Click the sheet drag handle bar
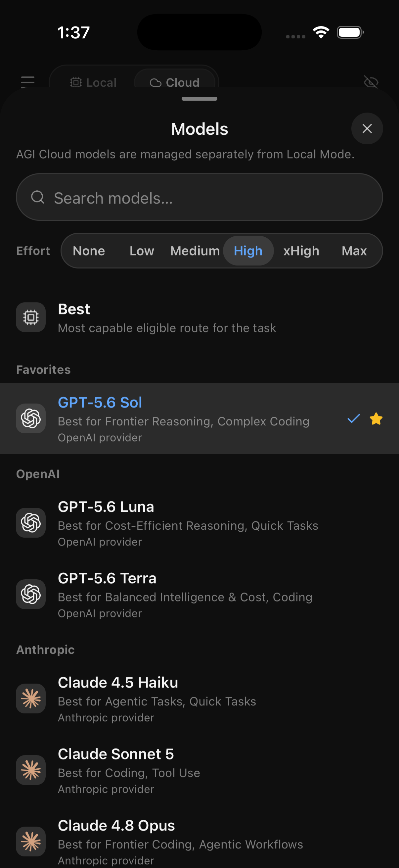Viewport: 399px width, 868px height. pos(199,99)
